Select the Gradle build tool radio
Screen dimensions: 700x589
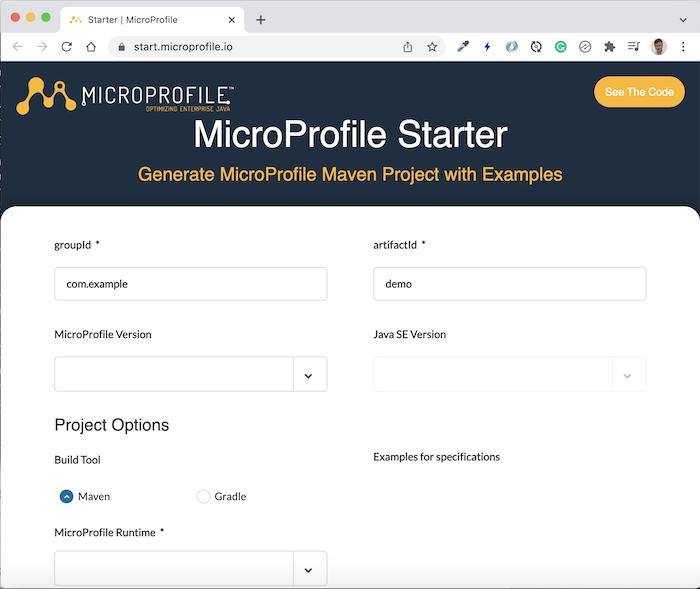203,497
